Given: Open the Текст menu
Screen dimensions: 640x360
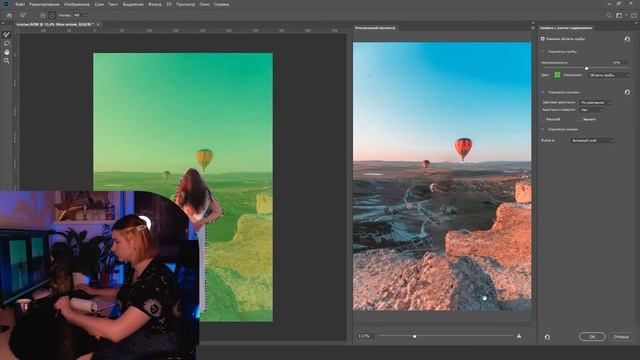Looking at the screenshot, I should [113, 4].
